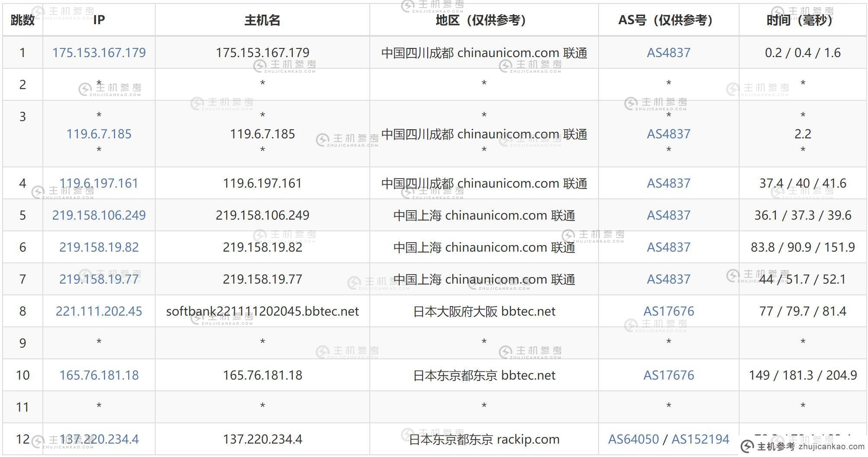The height and width of the screenshot is (457, 868).
Task: Click AS4837 link in hop 4 row
Action: pos(669,183)
